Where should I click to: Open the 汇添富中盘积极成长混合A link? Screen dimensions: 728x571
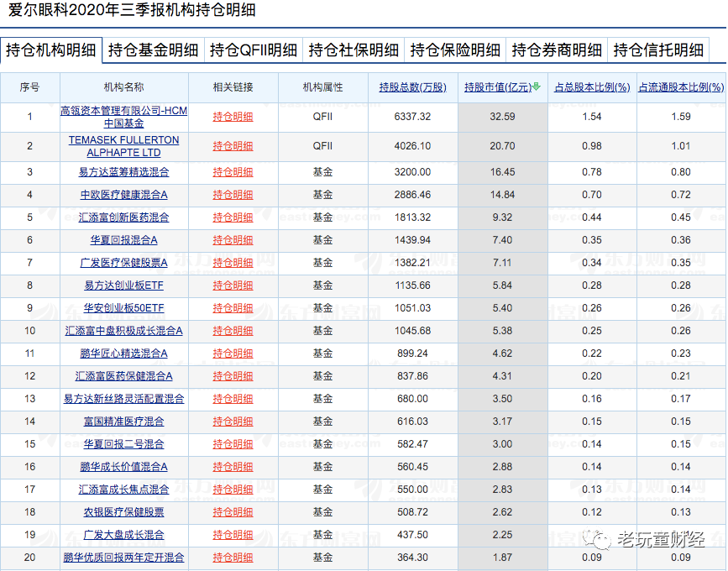(x=124, y=331)
